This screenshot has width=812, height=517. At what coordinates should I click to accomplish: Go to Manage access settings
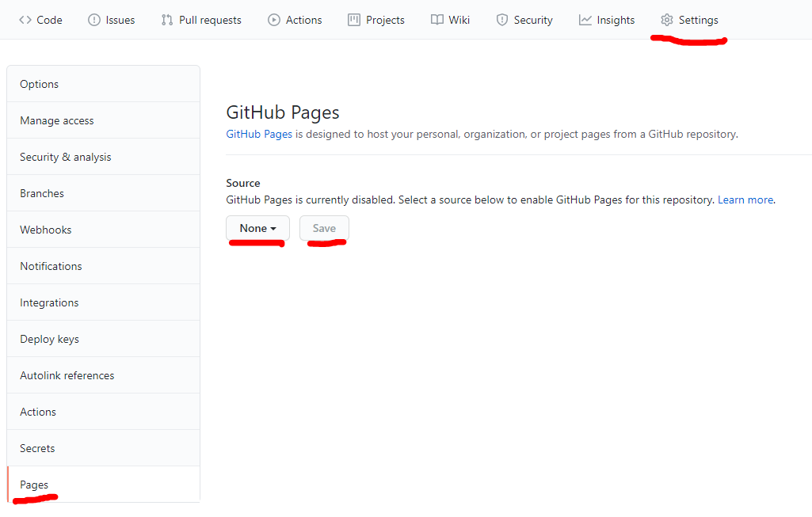pyautogui.click(x=57, y=120)
